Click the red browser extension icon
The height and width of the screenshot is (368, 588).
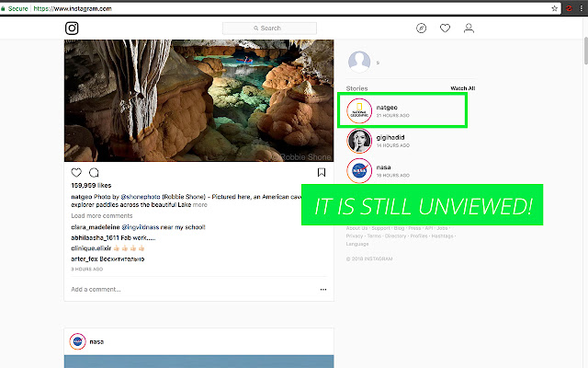pyautogui.click(x=568, y=7)
